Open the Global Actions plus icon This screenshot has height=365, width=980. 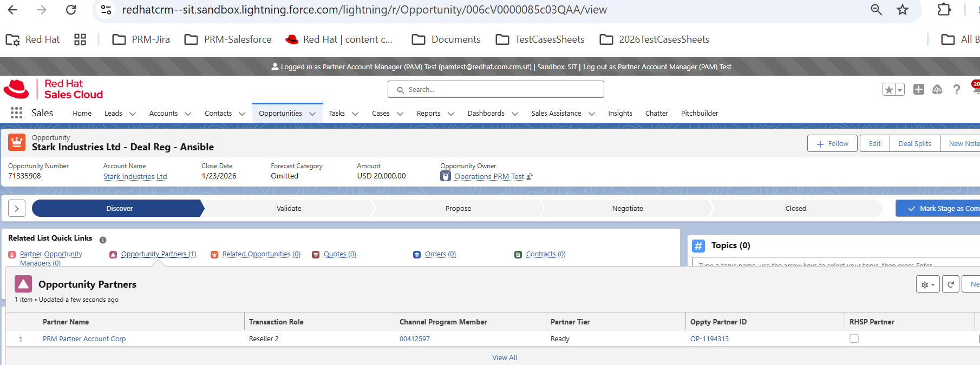(x=919, y=89)
